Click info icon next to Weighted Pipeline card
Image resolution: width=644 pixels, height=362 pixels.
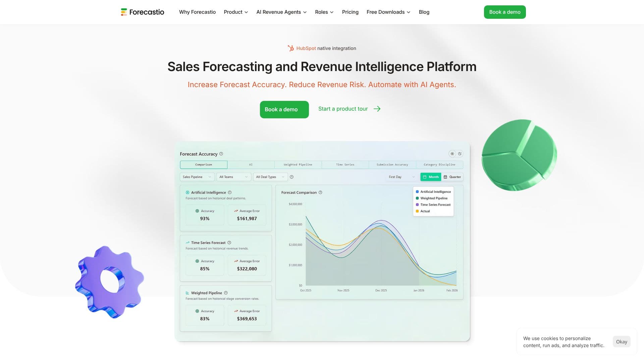click(226, 293)
